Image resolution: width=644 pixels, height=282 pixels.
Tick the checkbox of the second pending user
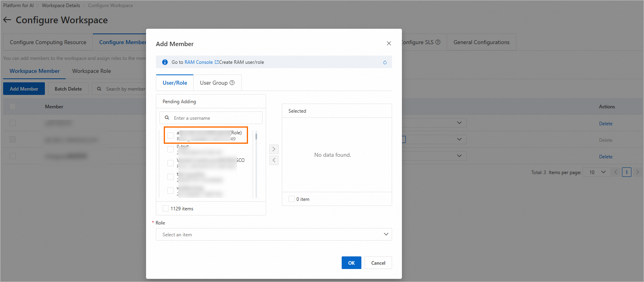tap(170, 149)
